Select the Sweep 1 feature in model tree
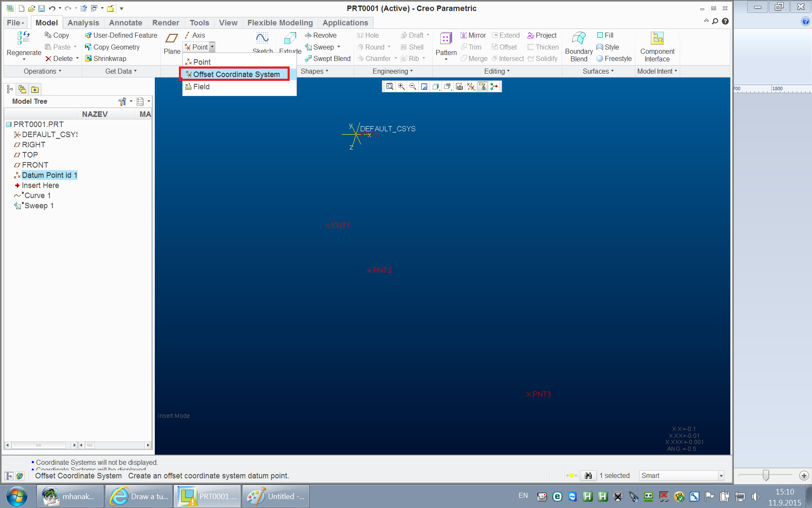The width and height of the screenshot is (812, 508). [34, 206]
